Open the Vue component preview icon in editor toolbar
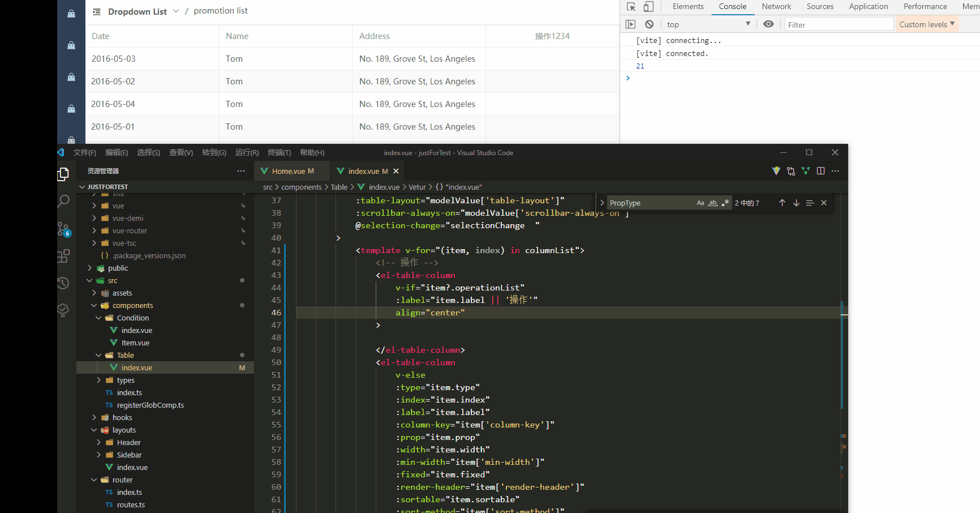980x513 pixels. (x=806, y=170)
